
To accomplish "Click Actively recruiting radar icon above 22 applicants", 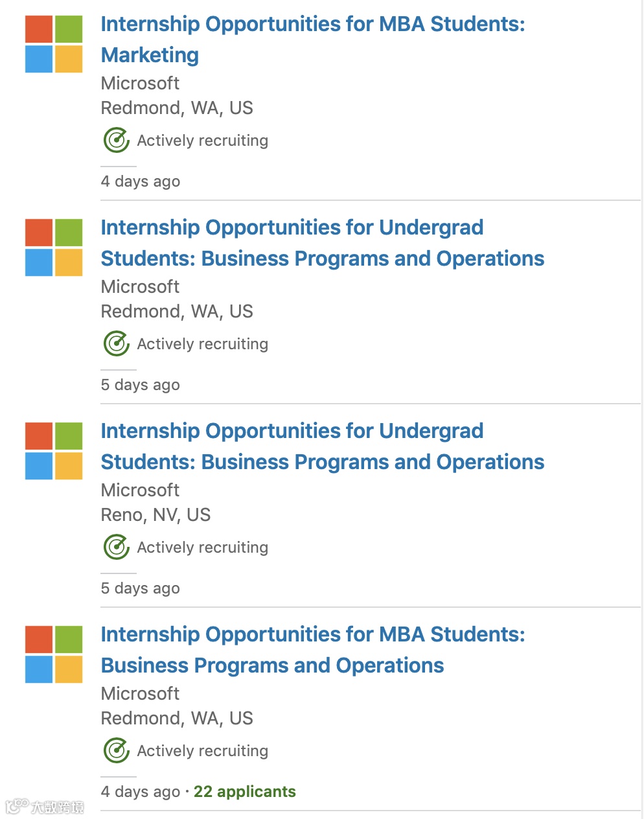I will (117, 750).
